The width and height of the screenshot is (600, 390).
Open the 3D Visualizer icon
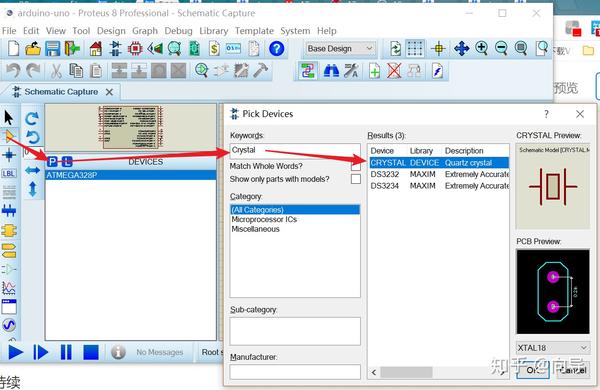click(155, 49)
